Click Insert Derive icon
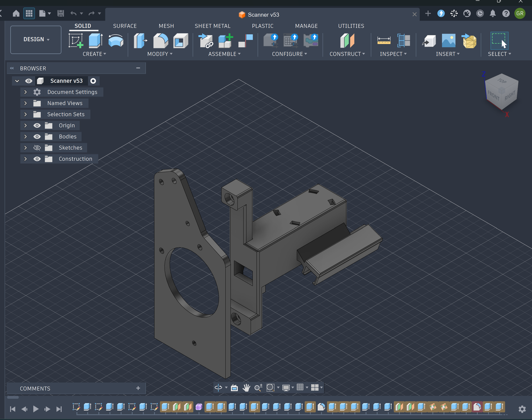Screen dimensions: 532x420 pos(429,41)
